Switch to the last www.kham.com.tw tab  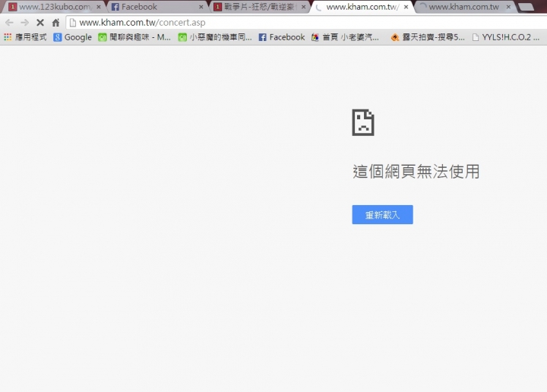point(463,7)
